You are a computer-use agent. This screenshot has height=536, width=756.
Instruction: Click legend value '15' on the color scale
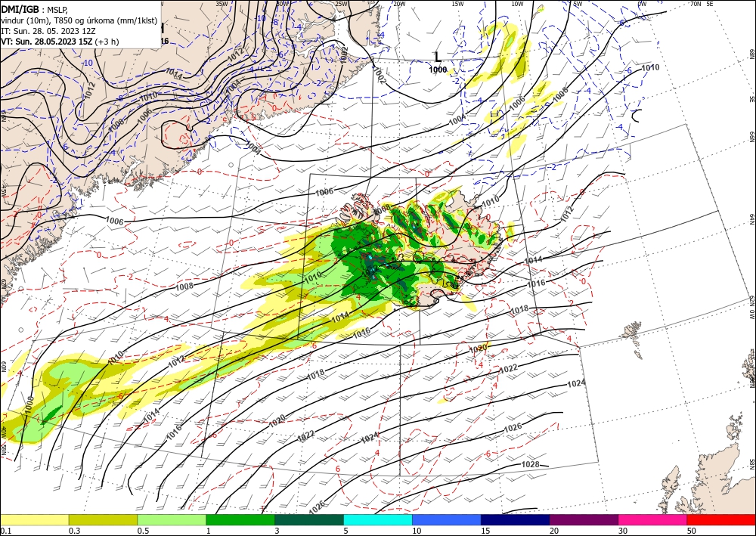coord(485,530)
